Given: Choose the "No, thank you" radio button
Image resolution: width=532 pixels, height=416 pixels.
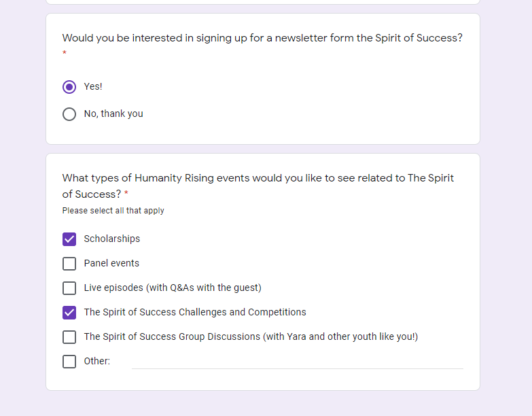Looking at the screenshot, I should click(69, 114).
